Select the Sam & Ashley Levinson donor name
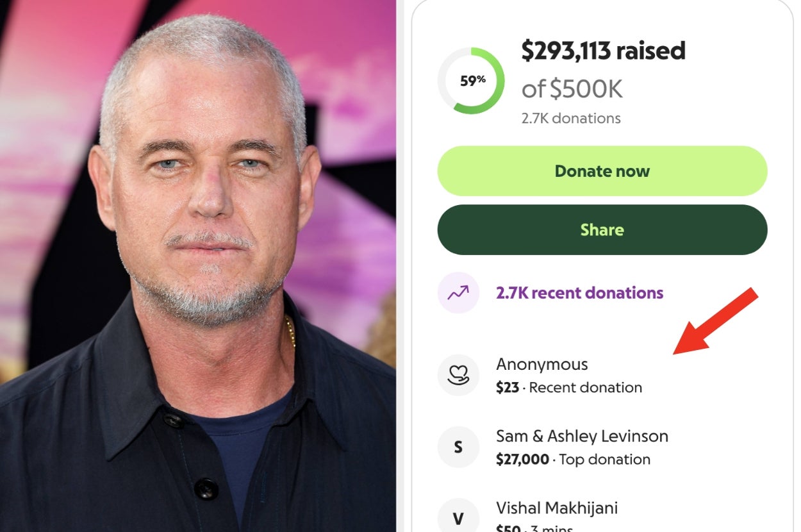801x532 pixels. tap(582, 436)
